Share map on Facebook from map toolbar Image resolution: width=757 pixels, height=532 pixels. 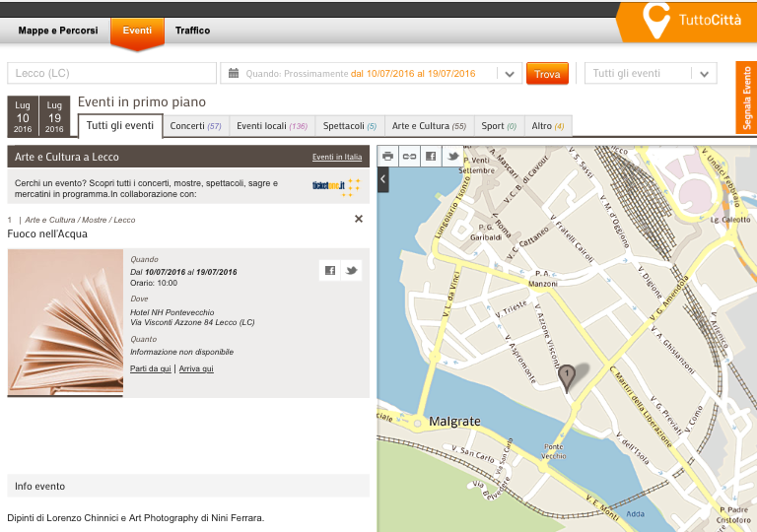[x=431, y=156]
